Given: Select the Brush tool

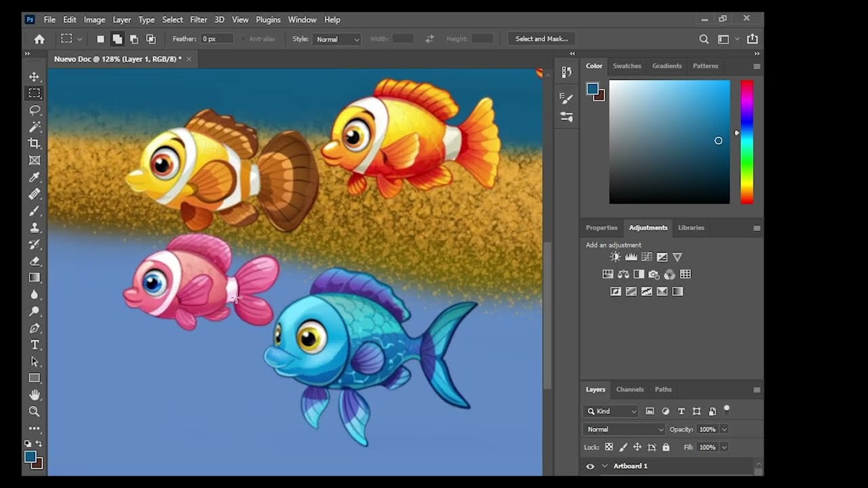Looking at the screenshot, I should click(x=35, y=211).
